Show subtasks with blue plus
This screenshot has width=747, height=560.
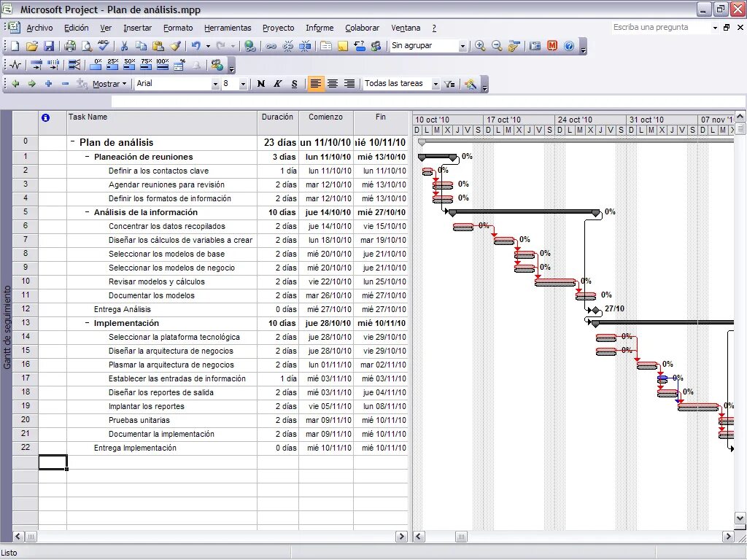[49, 84]
